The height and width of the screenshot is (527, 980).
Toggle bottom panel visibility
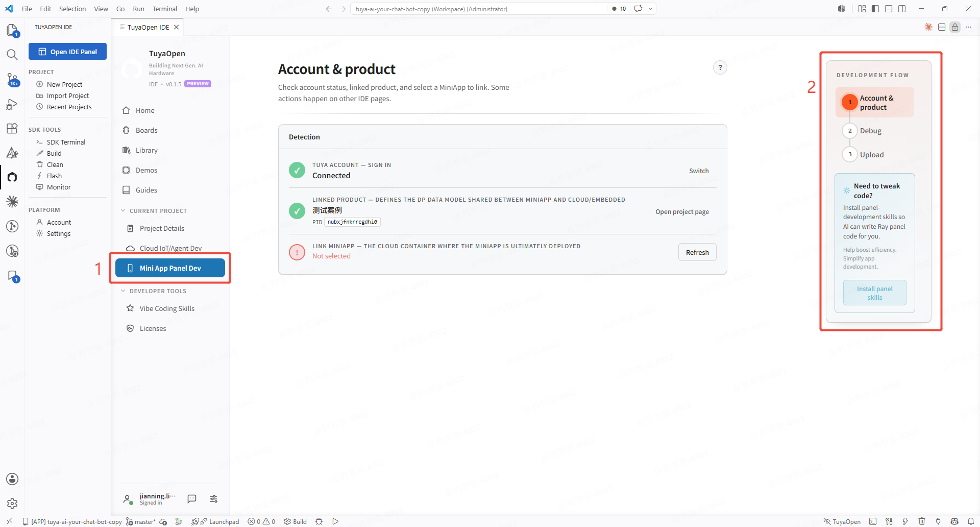tap(889, 9)
